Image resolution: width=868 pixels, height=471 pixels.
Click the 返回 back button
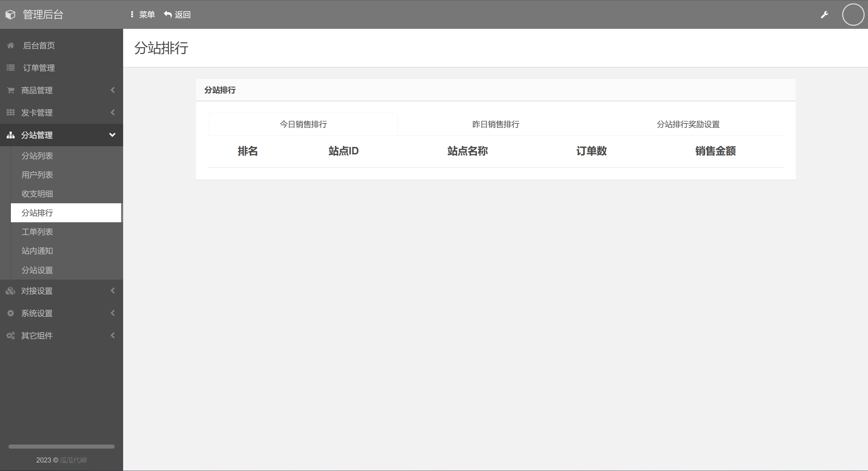click(177, 15)
